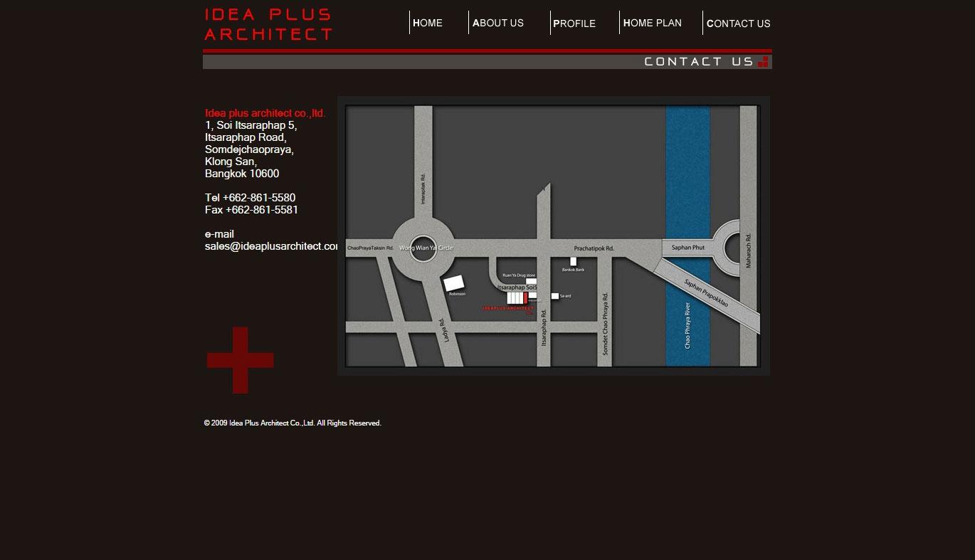Navigate to HOME PLAN page
Image resolution: width=975 pixels, height=560 pixels.
pyautogui.click(x=653, y=23)
